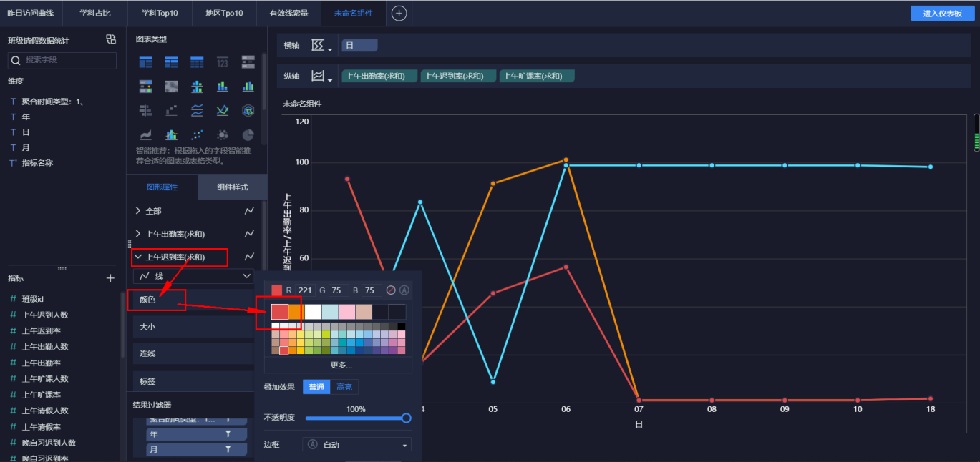980x462 pixels.
Task: Pick the orange swatch in the top color row
Action: [295, 312]
